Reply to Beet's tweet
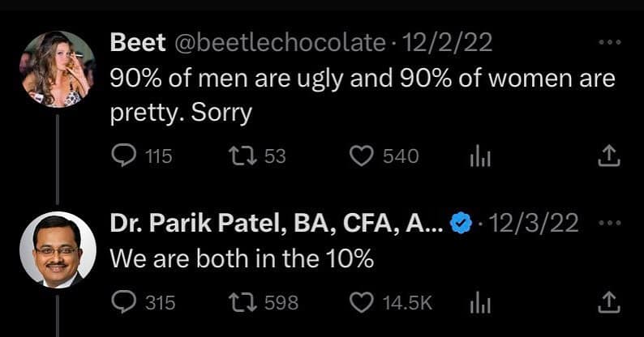 (x=122, y=156)
